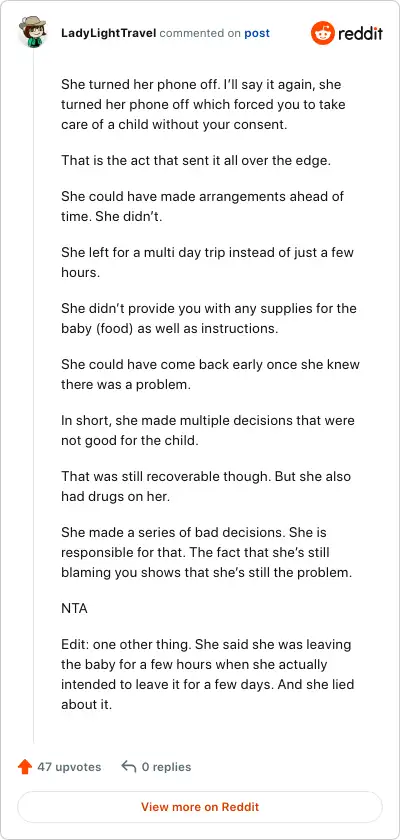The image size is (400, 840).
Task: Follow the blue "post" link
Action: (x=257, y=33)
